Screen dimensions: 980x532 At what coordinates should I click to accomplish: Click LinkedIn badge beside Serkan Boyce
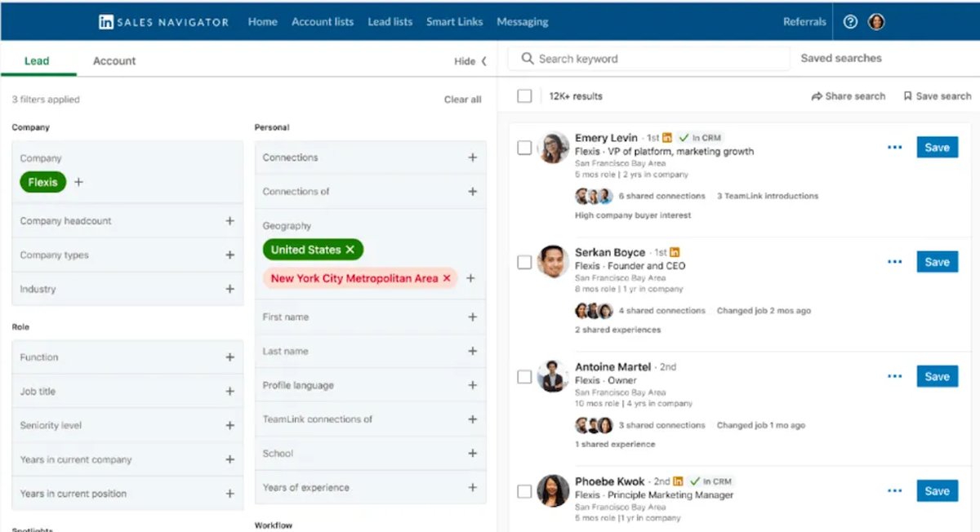[x=675, y=252]
